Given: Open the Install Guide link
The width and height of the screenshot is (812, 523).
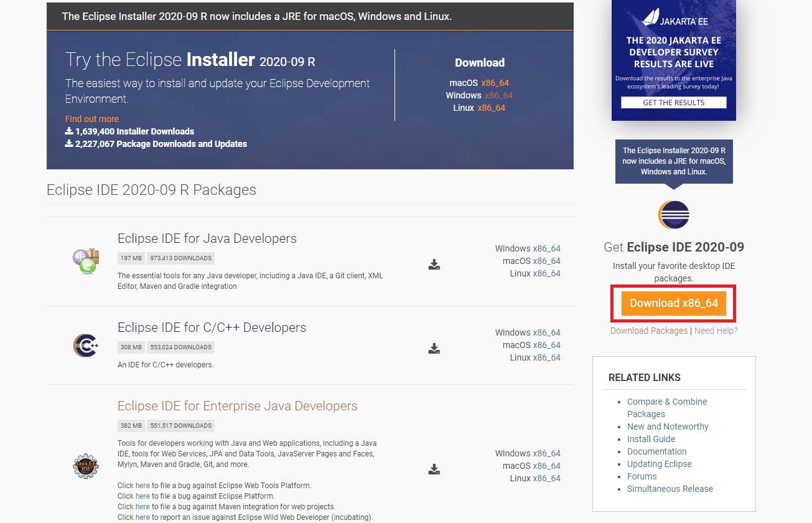Looking at the screenshot, I should coord(651,439).
